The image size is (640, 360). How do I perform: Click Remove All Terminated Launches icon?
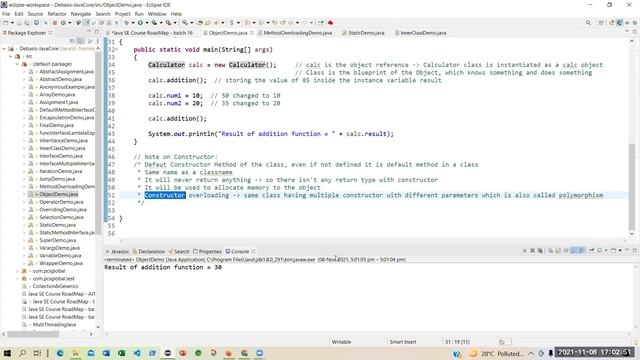pyautogui.click(x=540, y=251)
